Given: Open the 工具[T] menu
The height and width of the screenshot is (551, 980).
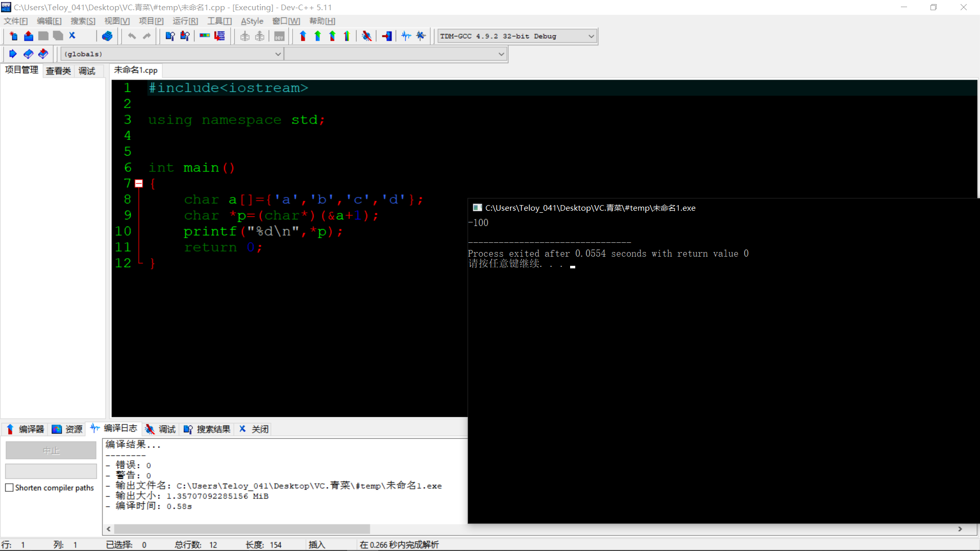Looking at the screenshot, I should pos(219,21).
